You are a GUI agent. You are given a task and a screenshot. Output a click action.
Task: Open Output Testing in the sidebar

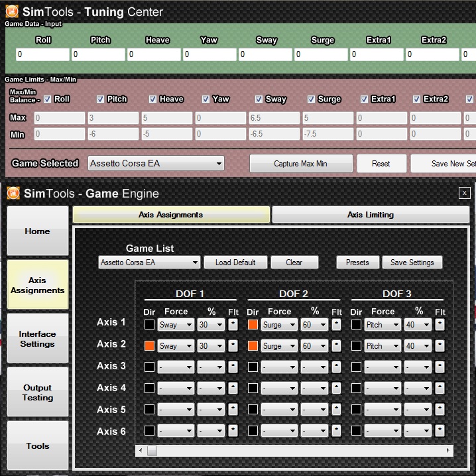coord(38,392)
